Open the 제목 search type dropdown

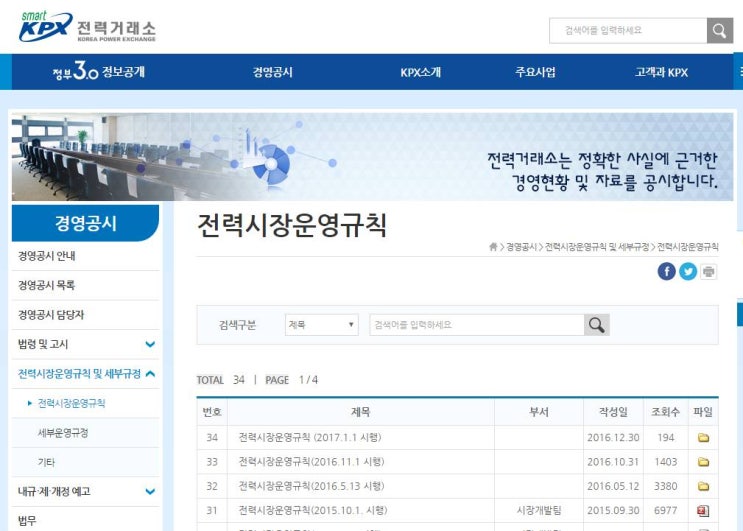coord(321,325)
